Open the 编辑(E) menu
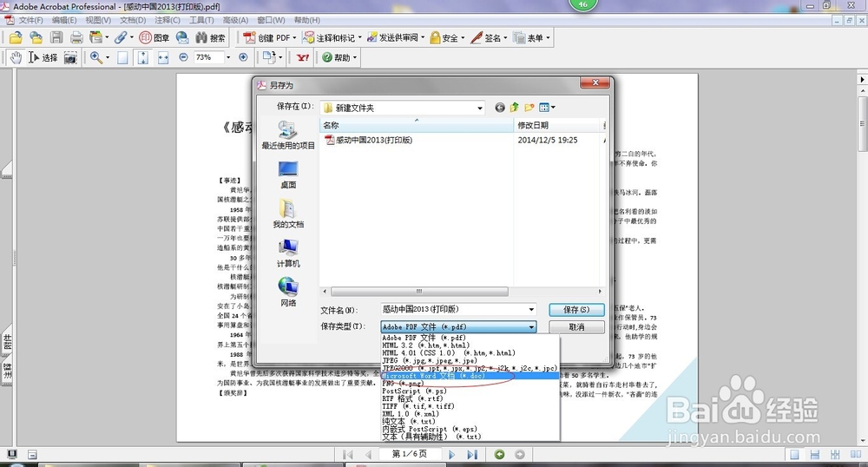Viewport: 868px width, 467px height. [64, 20]
